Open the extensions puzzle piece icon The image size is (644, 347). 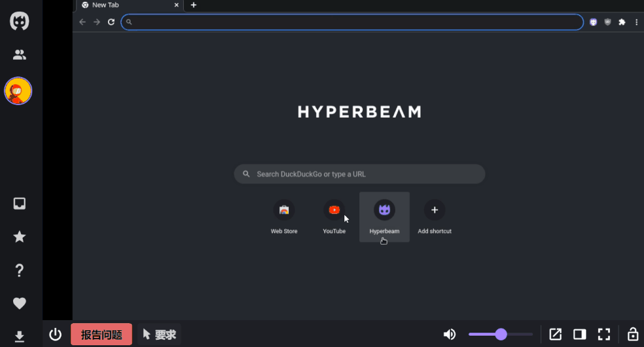(x=622, y=22)
